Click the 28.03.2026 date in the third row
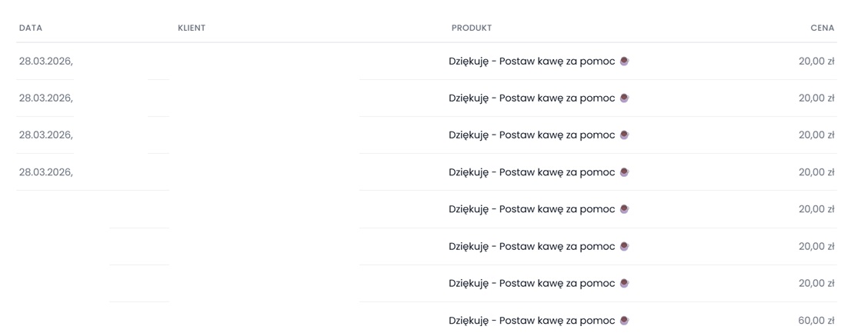 coord(45,135)
